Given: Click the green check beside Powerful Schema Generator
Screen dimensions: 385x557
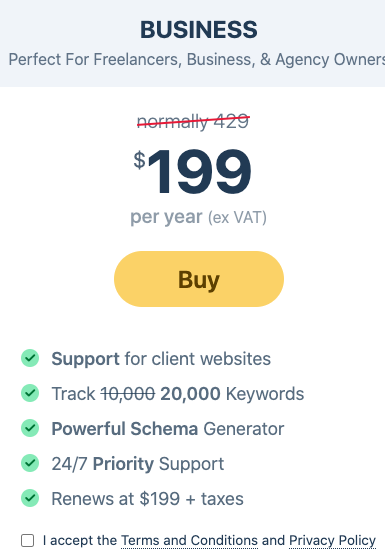Looking at the screenshot, I should (30, 428).
